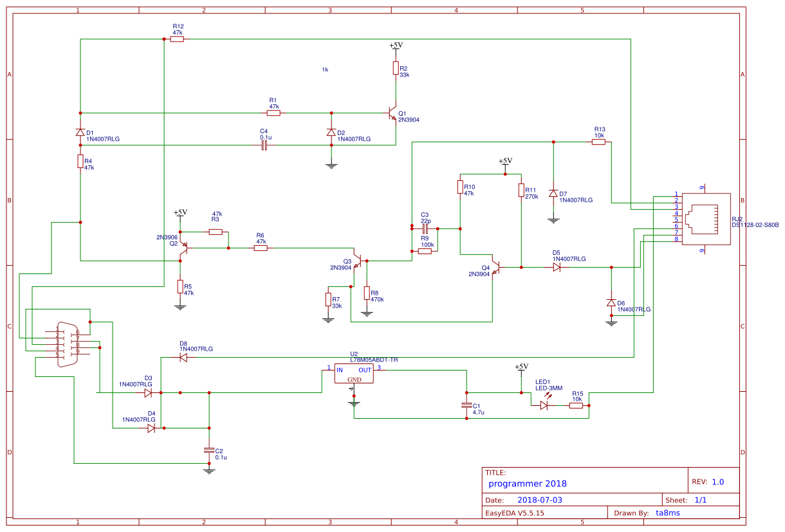This screenshot has width=785, height=532.
Task: Click the LED1 LED-3MM symbol
Action: coord(544,404)
